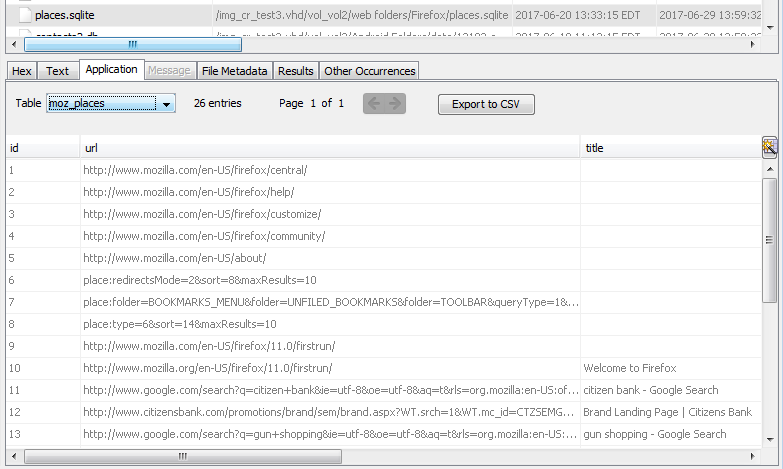The width and height of the screenshot is (783, 469).
Task: Sort by the id column header
Action: [43, 148]
